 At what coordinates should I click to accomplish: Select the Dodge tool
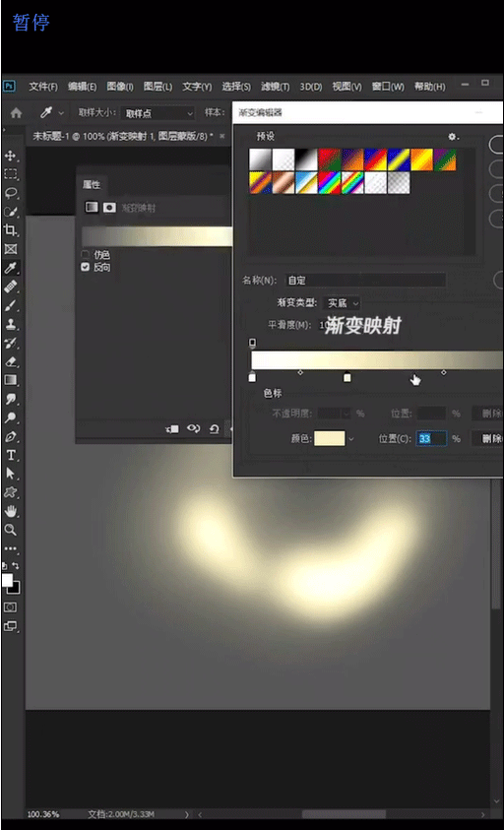10,417
